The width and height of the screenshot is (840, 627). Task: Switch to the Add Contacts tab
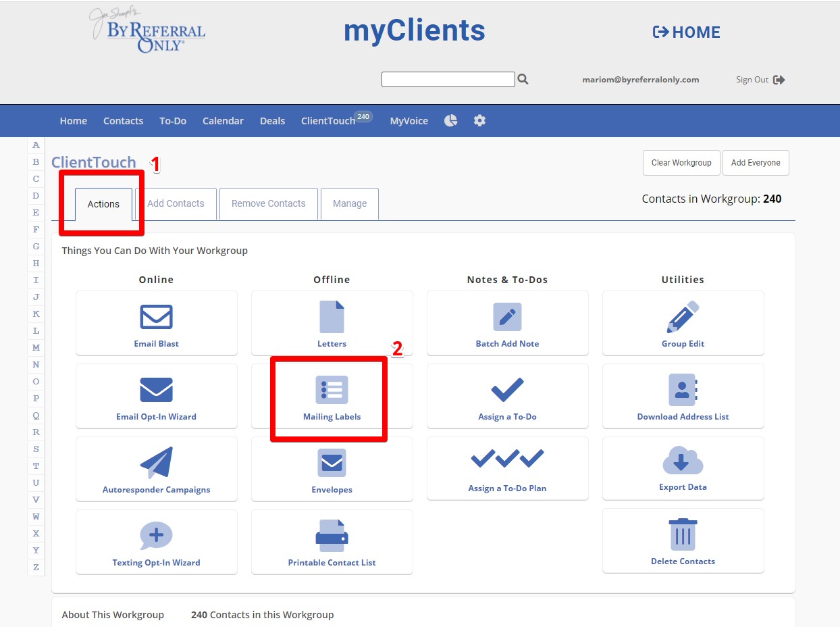click(x=176, y=203)
